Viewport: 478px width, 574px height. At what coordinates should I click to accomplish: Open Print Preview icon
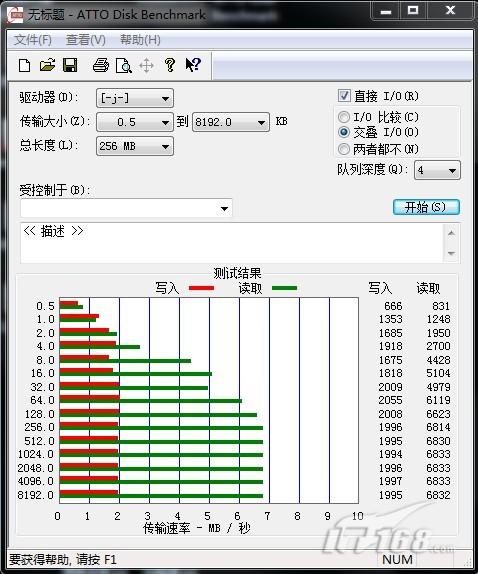tap(124, 66)
